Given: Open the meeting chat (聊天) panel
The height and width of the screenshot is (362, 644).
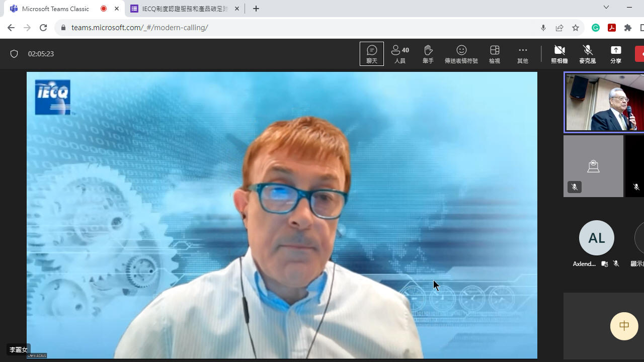Looking at the screenshot, I should [x=372, y=54].
